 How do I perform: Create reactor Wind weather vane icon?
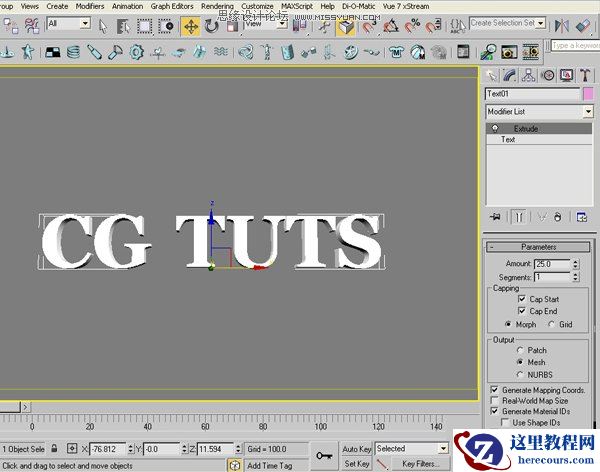click(157, 52)
